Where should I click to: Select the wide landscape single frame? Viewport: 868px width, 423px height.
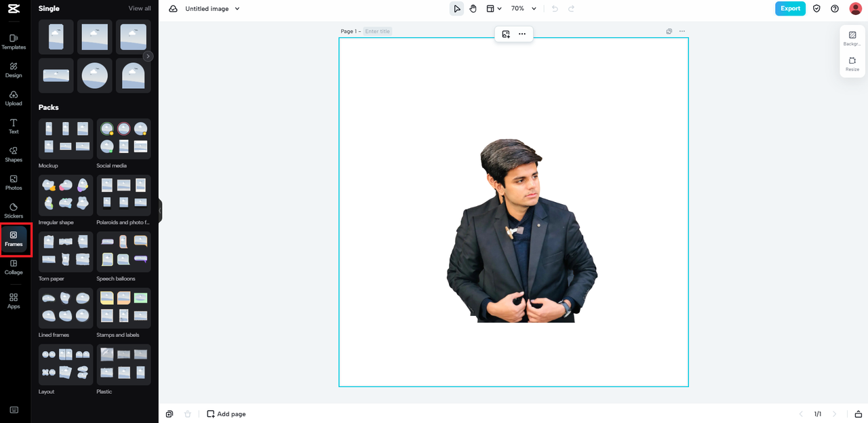pyautogui.click(x=56, y=75)
